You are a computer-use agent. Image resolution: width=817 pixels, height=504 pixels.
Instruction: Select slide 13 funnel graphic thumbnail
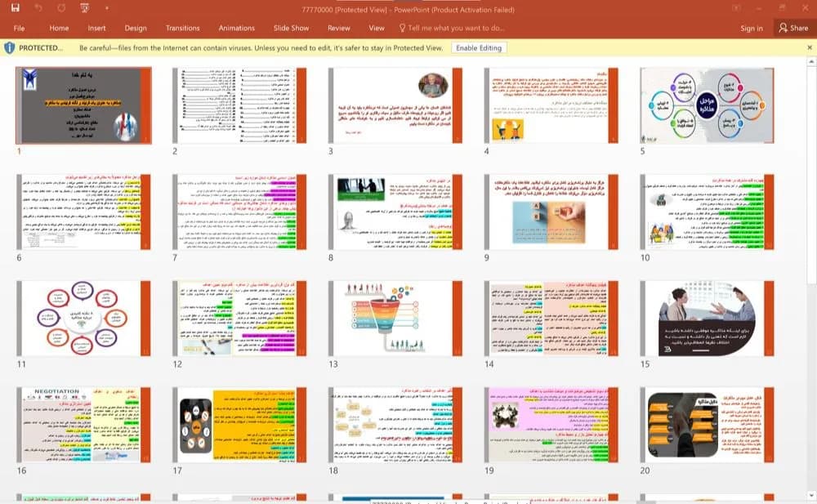point(395,319)
